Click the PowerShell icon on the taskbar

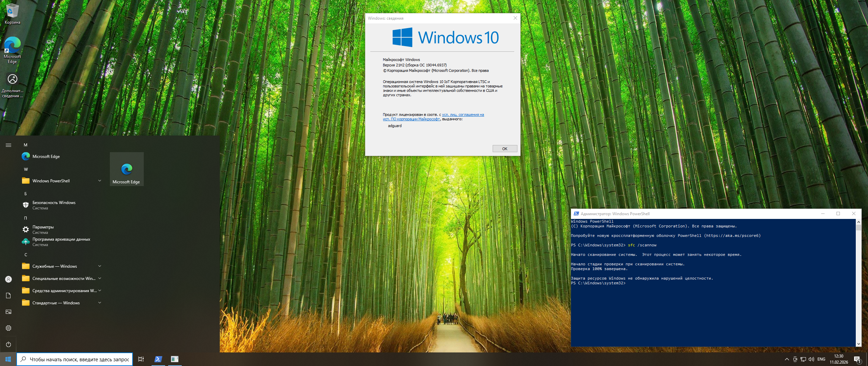click(158, 359)
